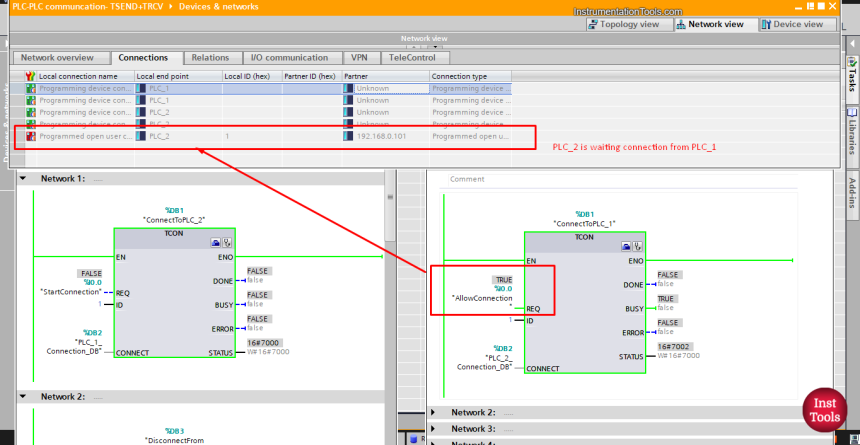Click partner icon beside 192.168.0.101
Viewport: 860px width, 445px height.
click(x=348, y=136)
